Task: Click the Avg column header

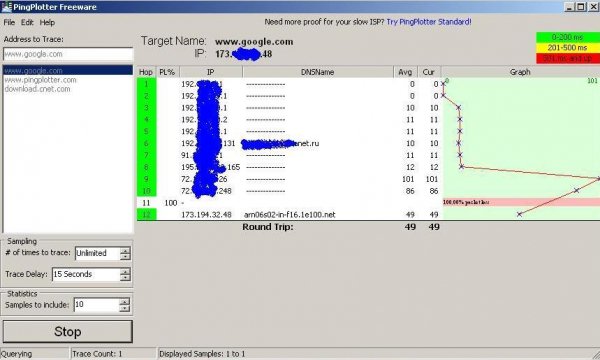Action: pos(405,72)
